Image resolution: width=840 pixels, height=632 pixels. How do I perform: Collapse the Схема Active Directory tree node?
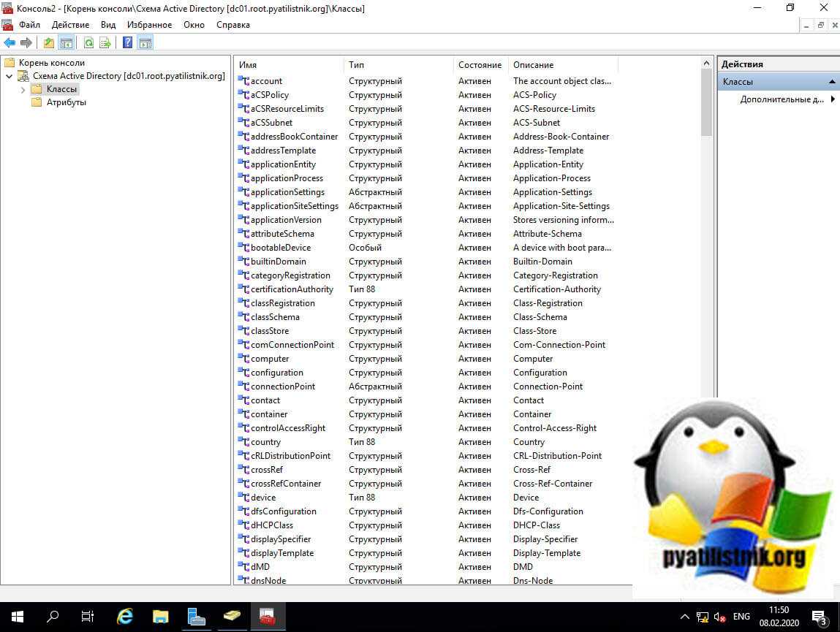pos(9,76)
